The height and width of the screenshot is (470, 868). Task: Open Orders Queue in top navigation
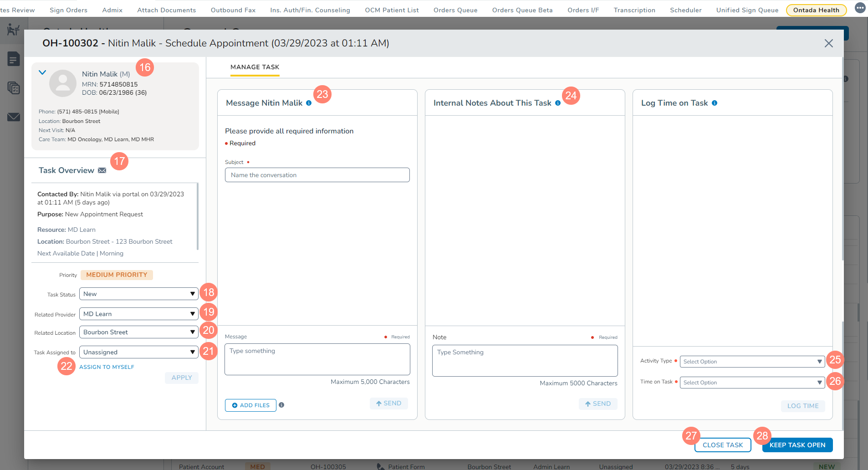coord(455,10)
